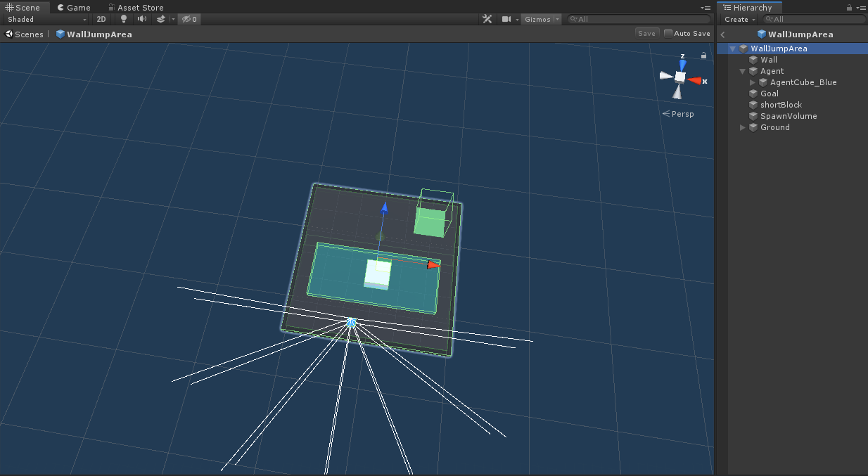This screenshot has width=868, height=476.
Task: Click the back arrow in the Hierarchy prefab header
Action: point(723,34)
